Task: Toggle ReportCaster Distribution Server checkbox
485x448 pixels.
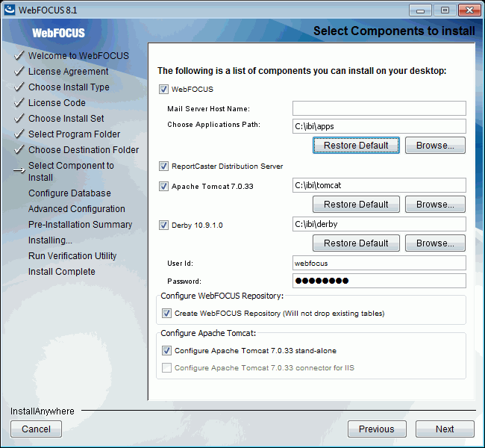Action: coord(163,167)
